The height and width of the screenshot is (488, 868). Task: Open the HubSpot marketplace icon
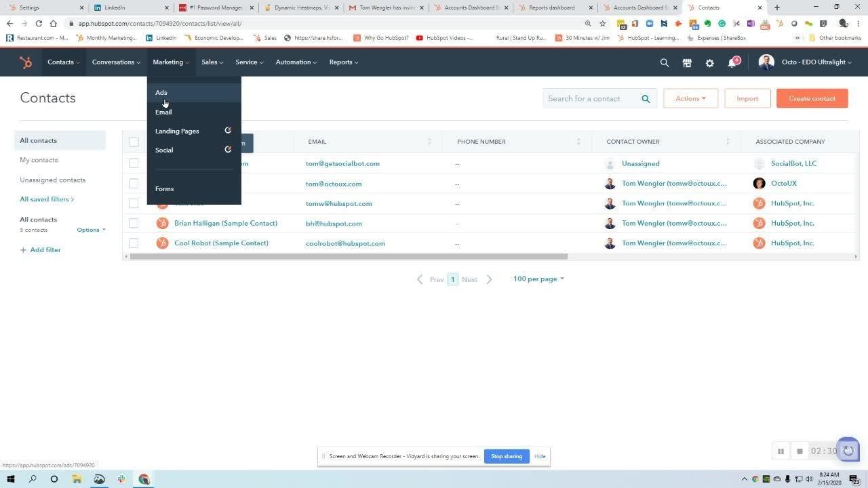[x=687, y=62]
